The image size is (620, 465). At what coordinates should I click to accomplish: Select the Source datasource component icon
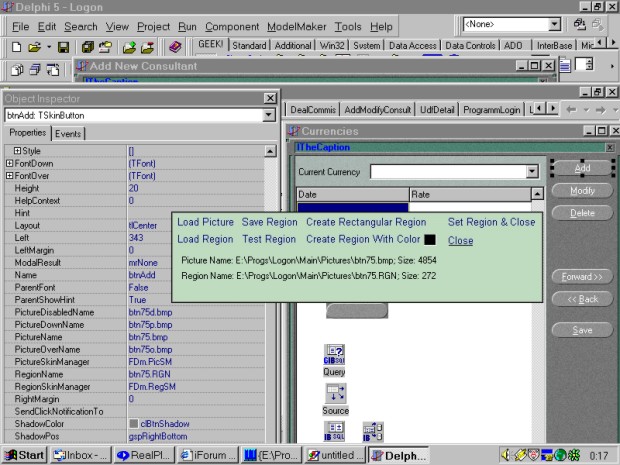pyautogui.click(x=335, y=393)
